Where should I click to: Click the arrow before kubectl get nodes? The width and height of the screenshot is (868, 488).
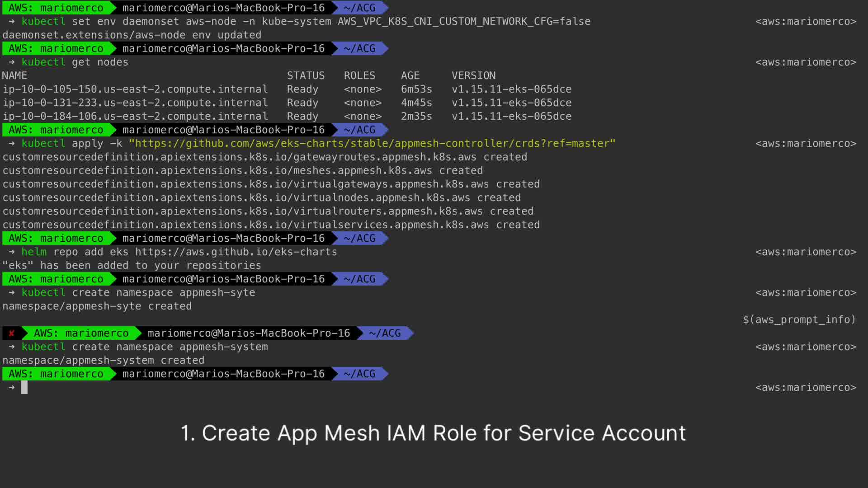pyautogui.click(x=12, y=62)
